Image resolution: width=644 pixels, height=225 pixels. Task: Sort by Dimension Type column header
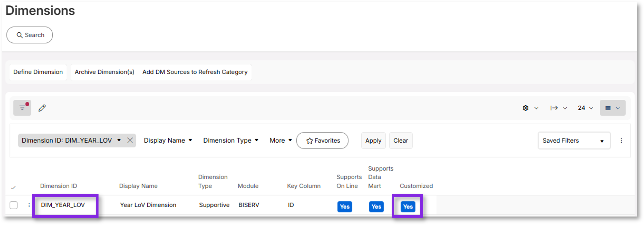click(213, 182)
